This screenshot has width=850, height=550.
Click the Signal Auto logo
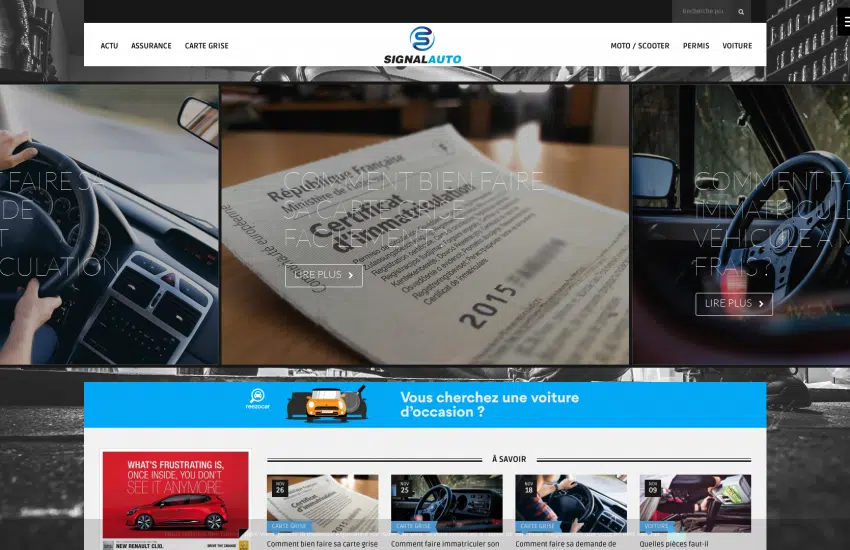coord(422,45)
